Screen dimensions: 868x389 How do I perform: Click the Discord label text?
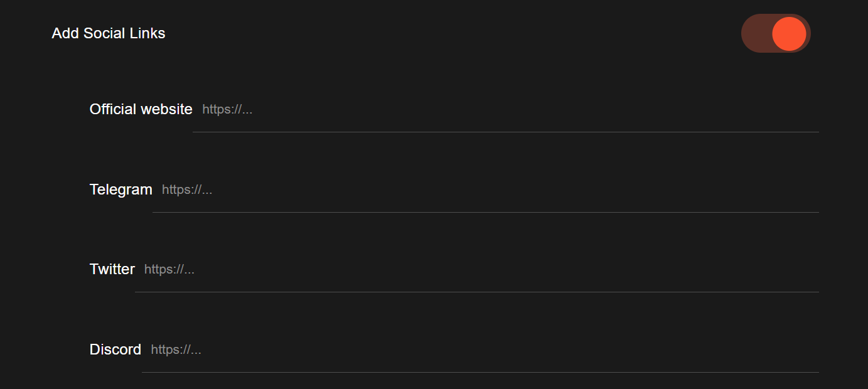point(115,349)
